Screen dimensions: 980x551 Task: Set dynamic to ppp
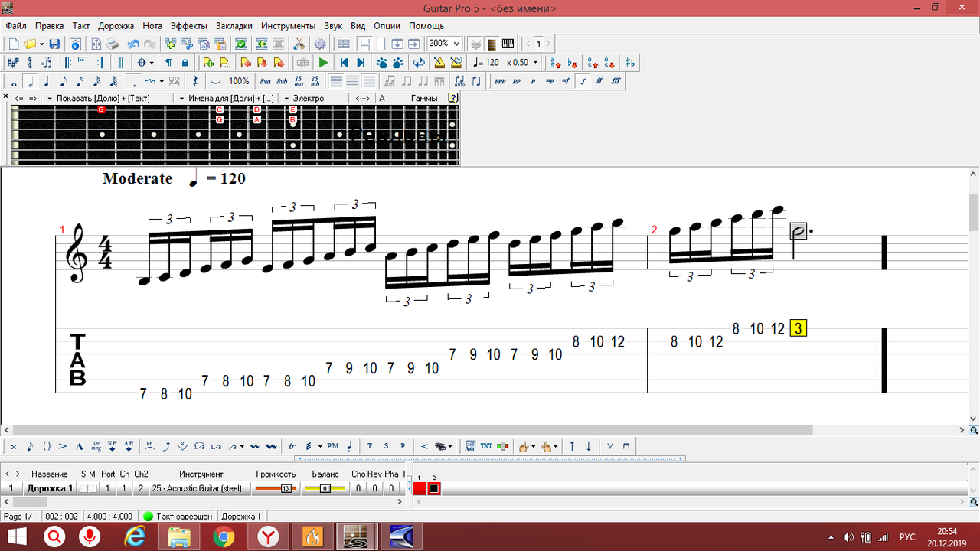click(x=500, y=81)
